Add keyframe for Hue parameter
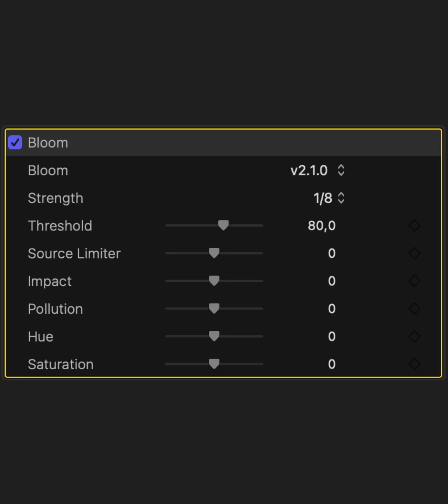 pyautogui.click(x=414, y=336)
